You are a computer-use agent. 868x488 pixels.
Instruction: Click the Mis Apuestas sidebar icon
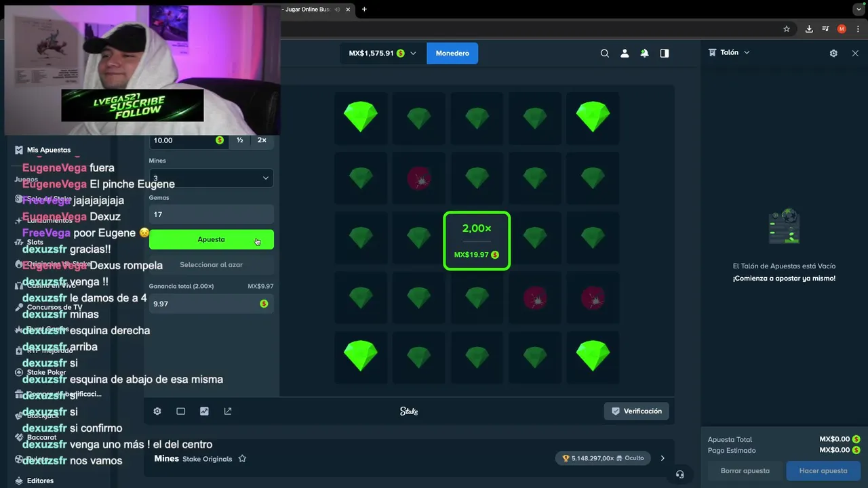coord(19,150)
